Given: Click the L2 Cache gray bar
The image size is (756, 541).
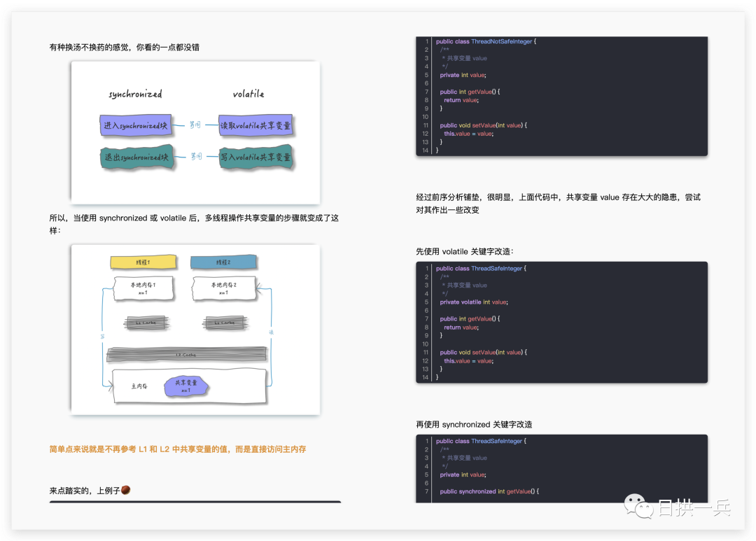Looking at the screenshot, I should pyautogui.click(x=186, y=354).
